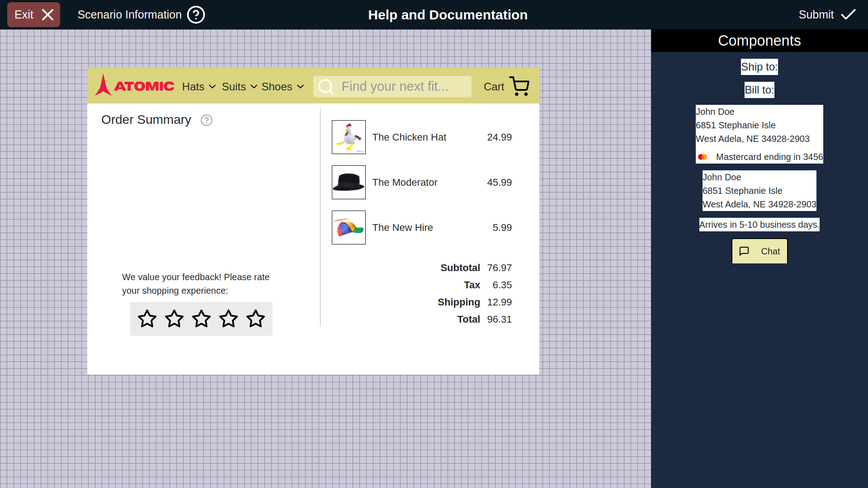The image size is (868, 488).
Task: Expand the Shoes dropdown menu
Action: (283, 87)
